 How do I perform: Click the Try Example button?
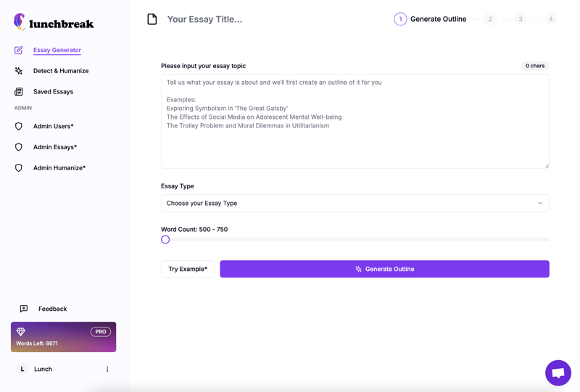[188, 269]
